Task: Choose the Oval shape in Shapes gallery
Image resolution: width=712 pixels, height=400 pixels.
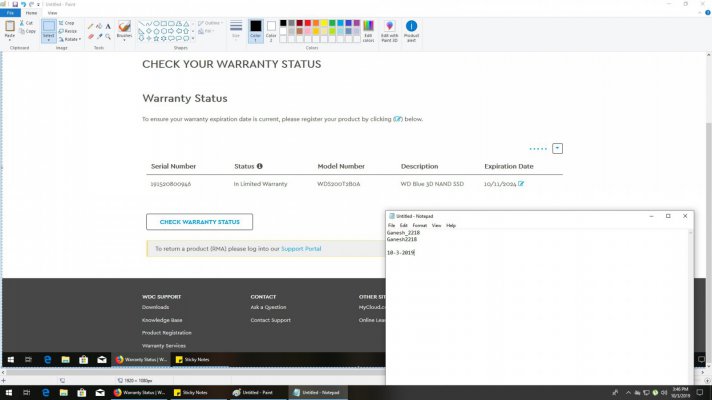Action: click(x=156, y=24)
